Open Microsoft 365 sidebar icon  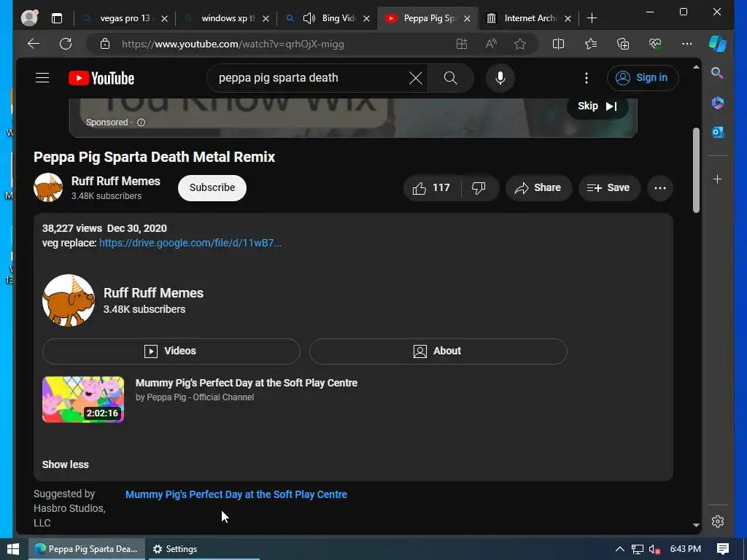(718, 102)
